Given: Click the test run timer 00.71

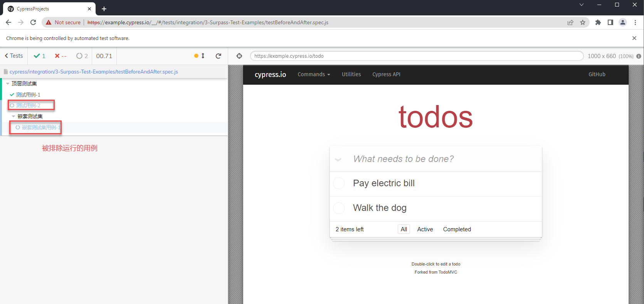Looking at the screenshot, I should pos(104,56).
